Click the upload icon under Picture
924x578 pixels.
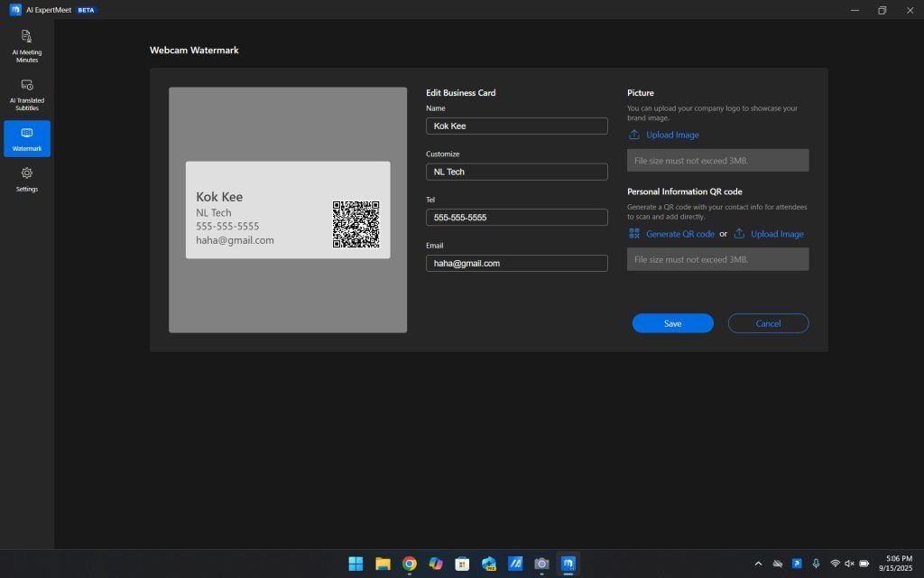click(x=634, y=135)
